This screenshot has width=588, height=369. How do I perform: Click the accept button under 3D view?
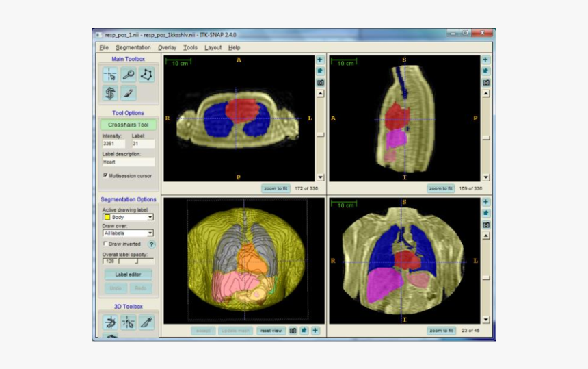coord(203,331)
